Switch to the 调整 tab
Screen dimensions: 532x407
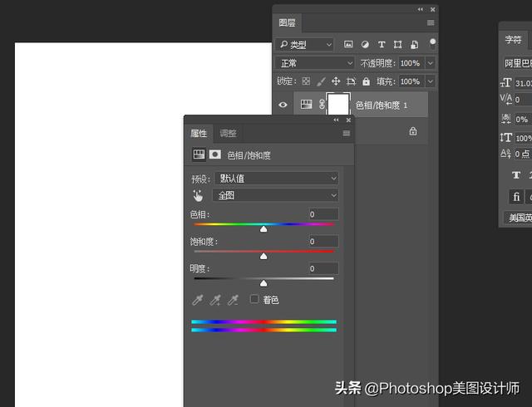coord(228,133)
